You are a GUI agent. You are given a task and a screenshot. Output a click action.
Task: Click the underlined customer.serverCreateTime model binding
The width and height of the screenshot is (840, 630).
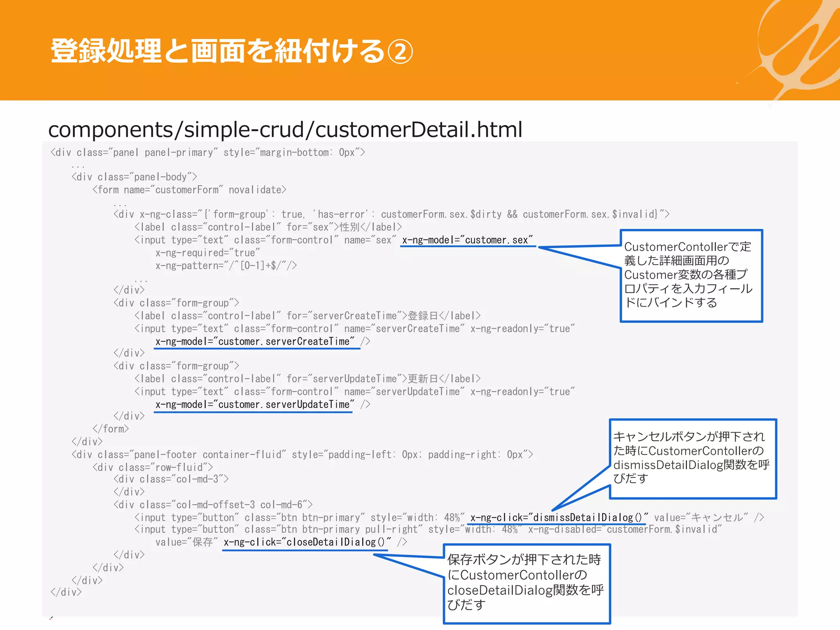click(x=255, y=342)
